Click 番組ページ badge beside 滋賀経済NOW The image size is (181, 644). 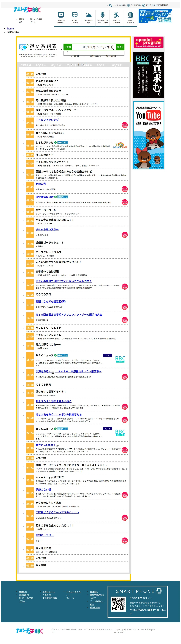pyautogui.click(x=63, y=197)
